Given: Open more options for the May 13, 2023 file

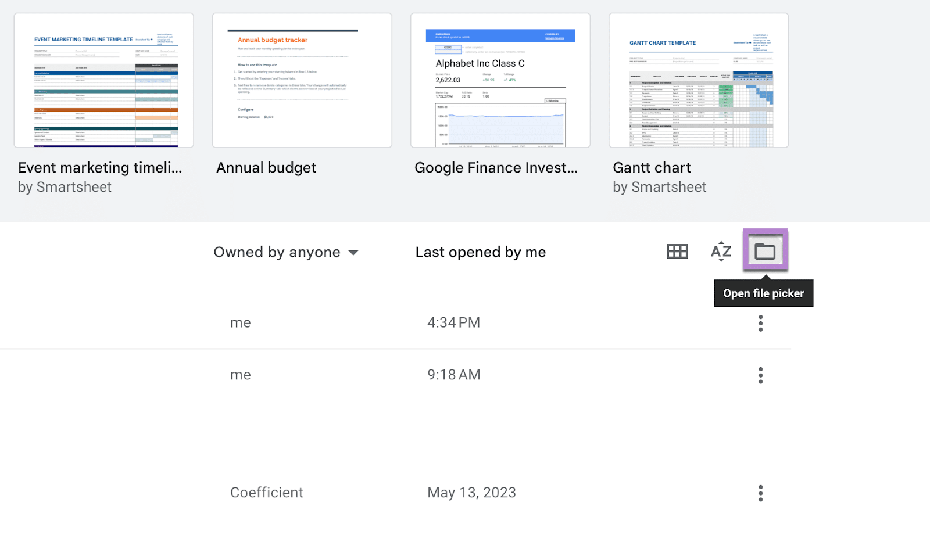Looking at the screenshot, I should click(x=760, y=493).
